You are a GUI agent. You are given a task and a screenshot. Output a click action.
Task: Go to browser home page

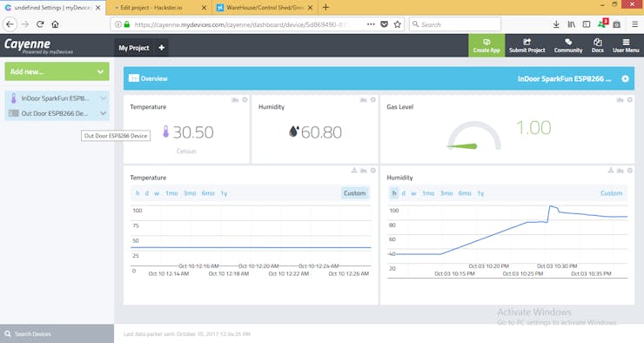coord(55,24)
